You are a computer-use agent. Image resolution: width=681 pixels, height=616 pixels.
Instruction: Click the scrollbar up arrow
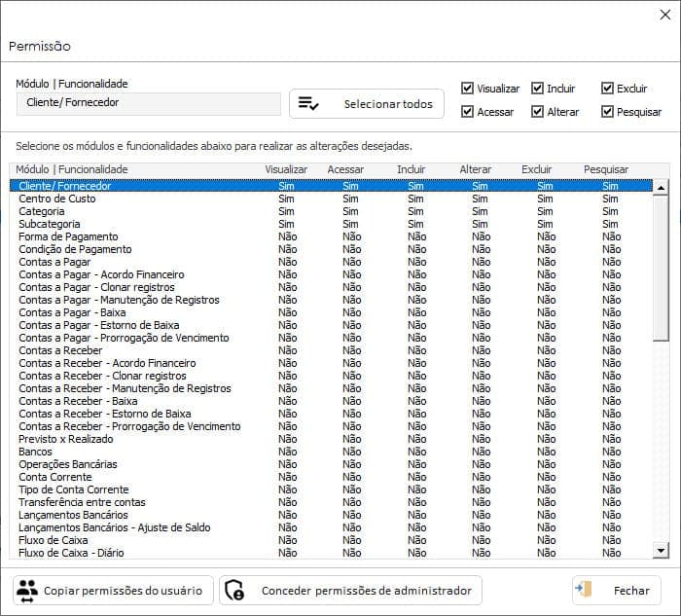coord(661,188)
